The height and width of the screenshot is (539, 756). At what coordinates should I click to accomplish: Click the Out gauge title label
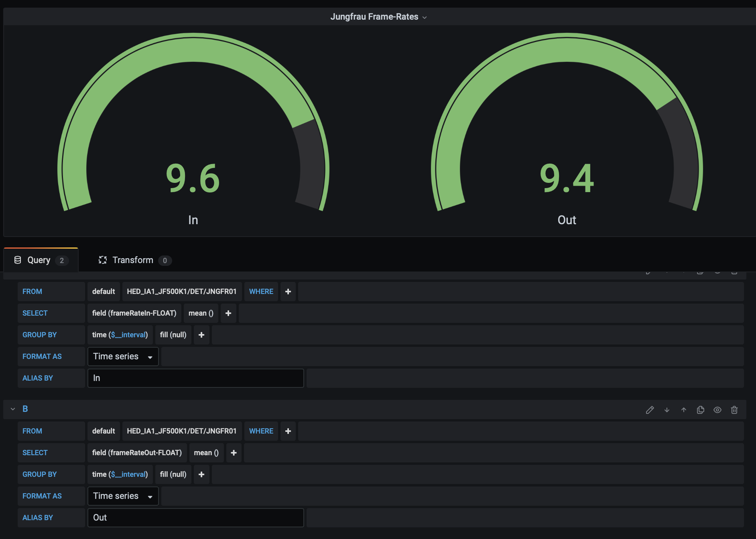(567, 220)
